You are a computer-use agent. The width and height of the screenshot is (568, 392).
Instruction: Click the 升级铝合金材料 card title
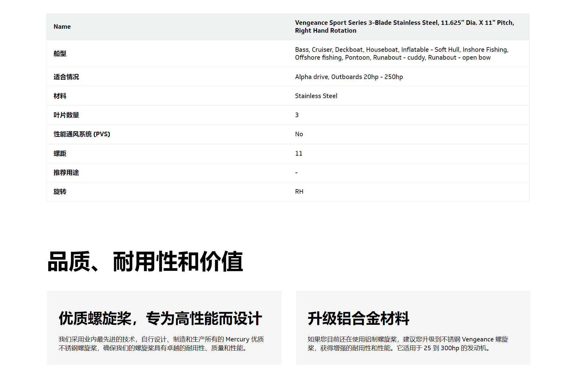[358, 318]
